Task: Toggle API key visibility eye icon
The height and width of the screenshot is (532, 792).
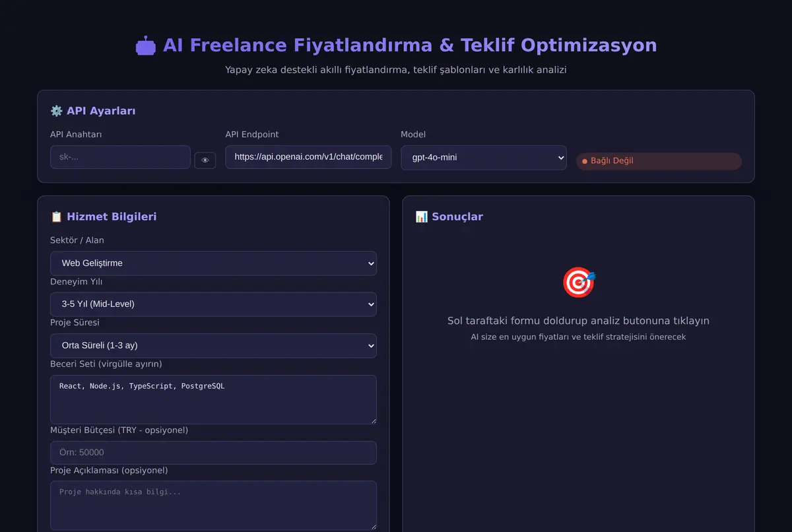Action: pos(205,160)
